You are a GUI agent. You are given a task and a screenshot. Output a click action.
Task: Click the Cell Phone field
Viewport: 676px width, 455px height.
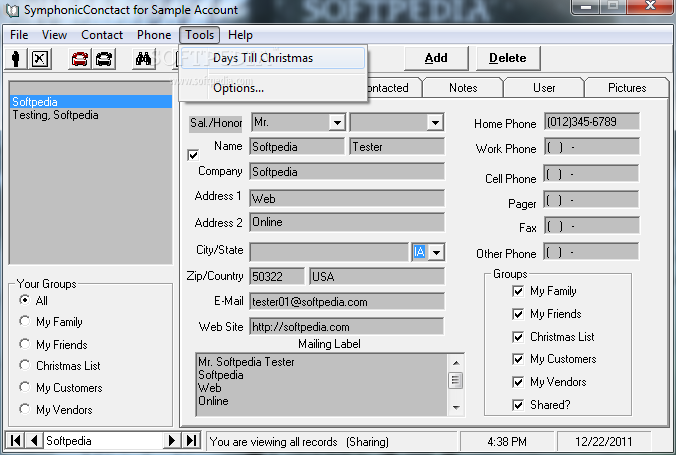592,174
